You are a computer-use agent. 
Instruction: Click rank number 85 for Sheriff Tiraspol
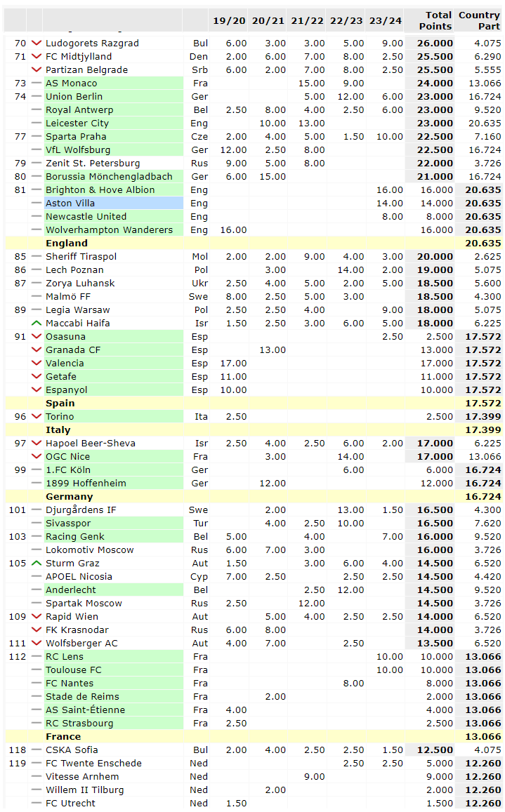coord(20,256)
